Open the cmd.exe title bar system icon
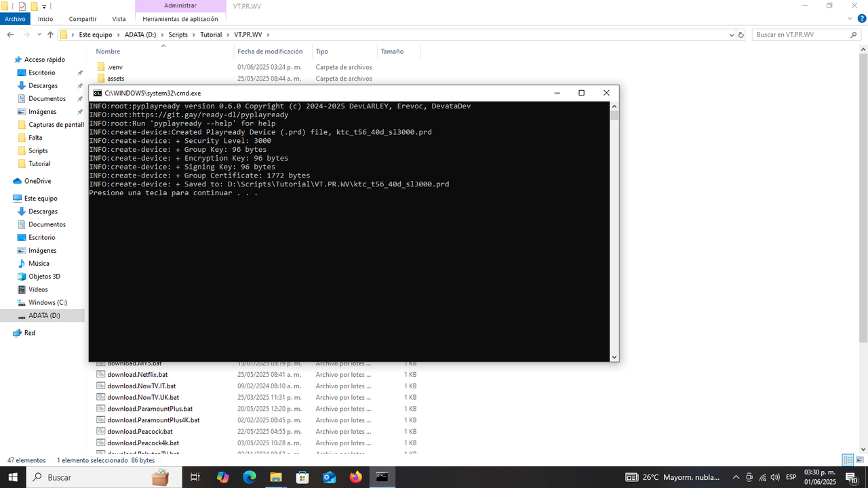Viewport: 868px width, 488px height. (x=98, y=93)
